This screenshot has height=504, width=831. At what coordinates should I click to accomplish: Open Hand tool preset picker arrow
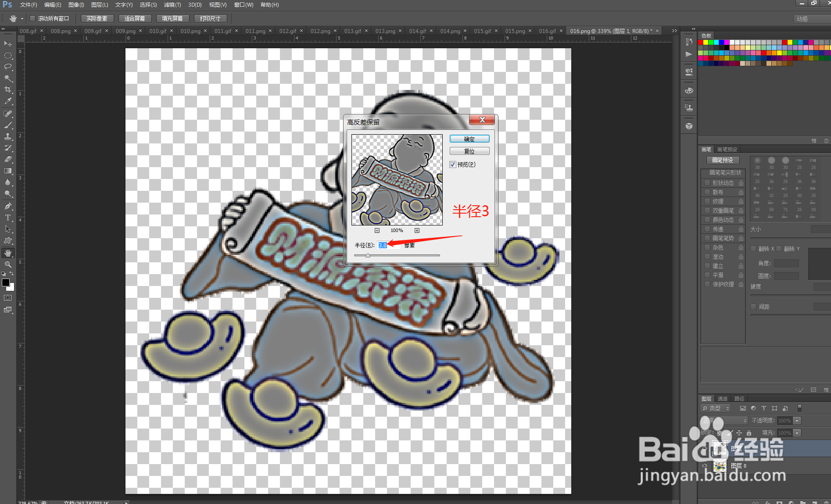[x=22, y=18]
